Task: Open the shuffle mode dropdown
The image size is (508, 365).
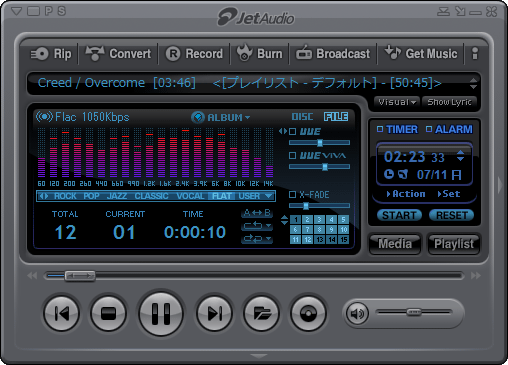Action: (x=257, y=239)
